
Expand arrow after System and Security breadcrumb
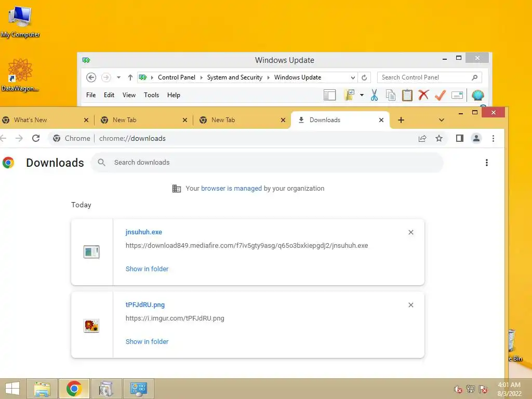pyautogui.click(x=269, y=77)
